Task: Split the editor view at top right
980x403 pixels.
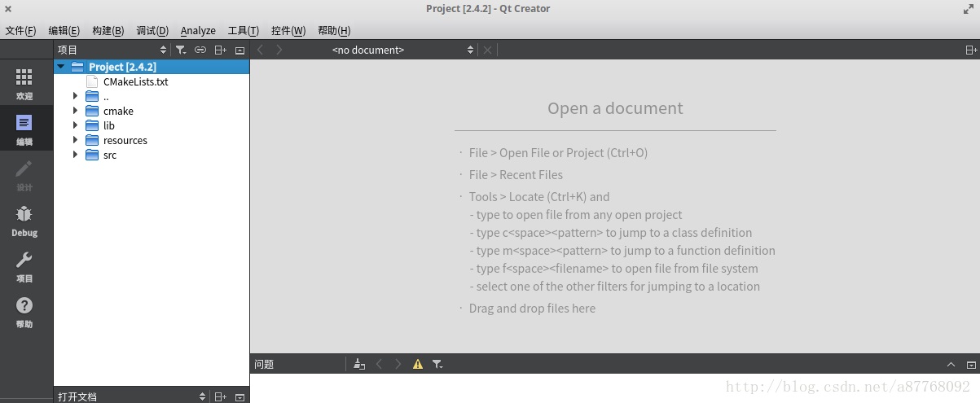Action: coord(971,50)
